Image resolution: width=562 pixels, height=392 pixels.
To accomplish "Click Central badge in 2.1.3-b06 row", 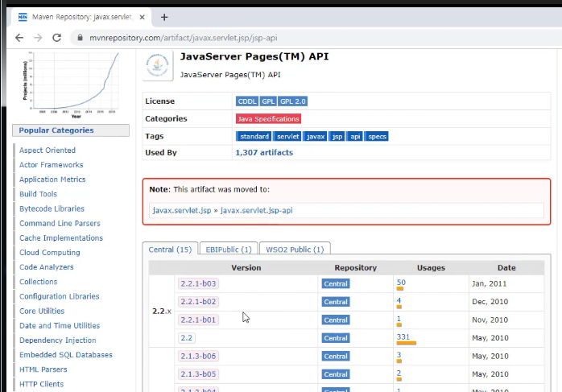I will 336,356.
